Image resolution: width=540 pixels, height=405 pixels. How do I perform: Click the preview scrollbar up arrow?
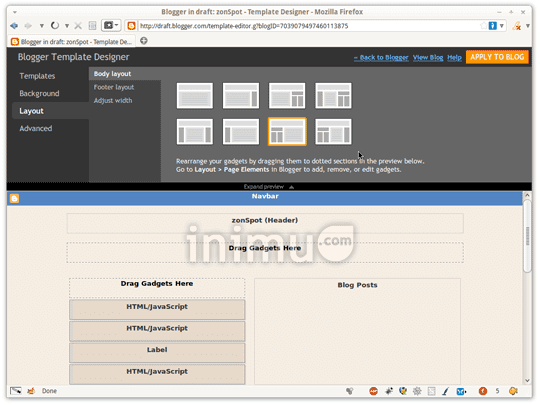coord(527,195)
